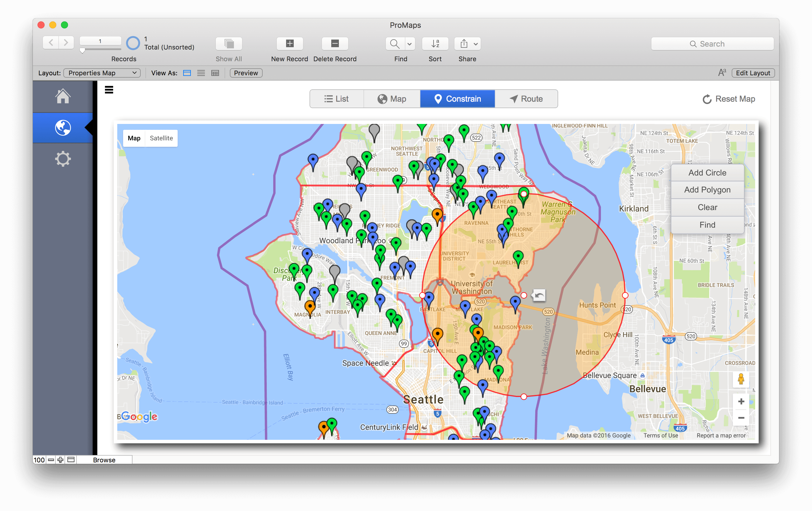Screen dimensions: 812x511
Task: Select the Street View pegman icon
Action: [741, 379]
